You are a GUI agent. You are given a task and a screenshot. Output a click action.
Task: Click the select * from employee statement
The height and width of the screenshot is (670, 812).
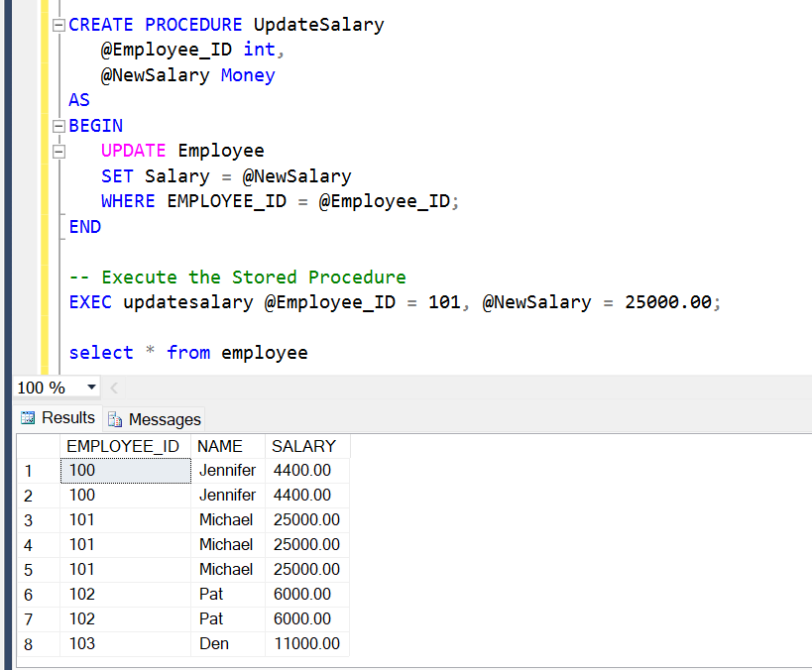coord(188,352)
